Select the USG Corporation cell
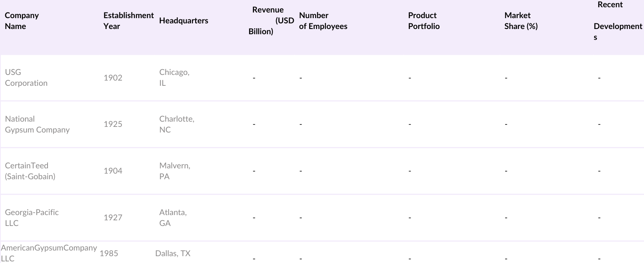Screen dimensions: 644x263 point(26,78)
